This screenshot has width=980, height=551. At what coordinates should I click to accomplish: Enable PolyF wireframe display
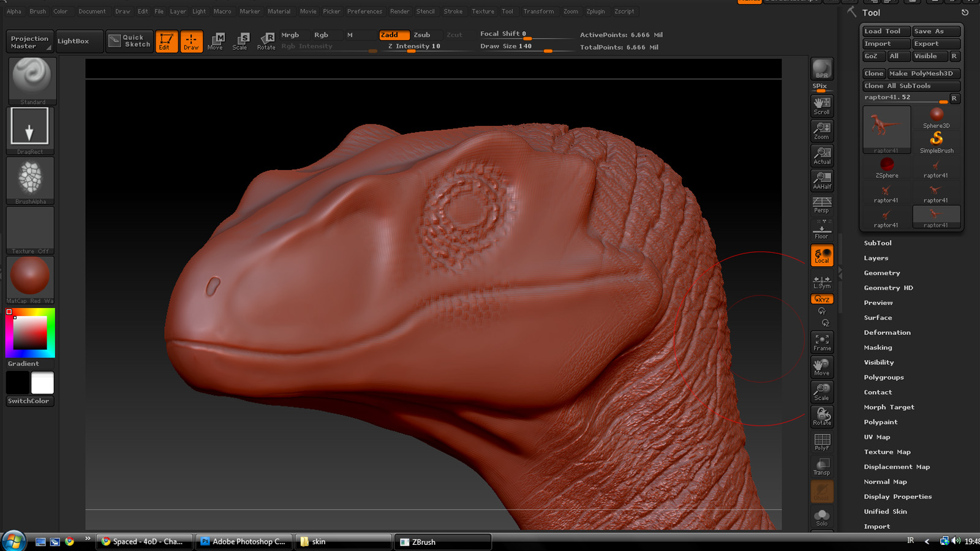(x=821, y=441)
